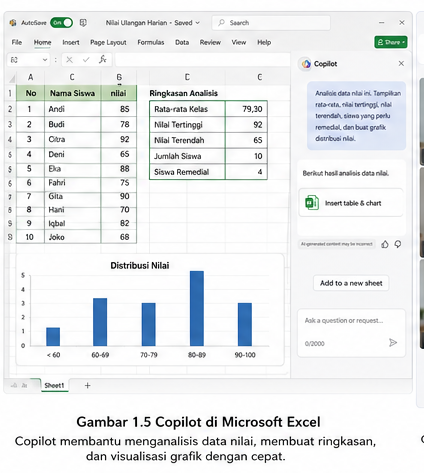Image resolution: width=424 pixels, height=473 pixels.
Task: Select column header A
Action: (30, 77)
